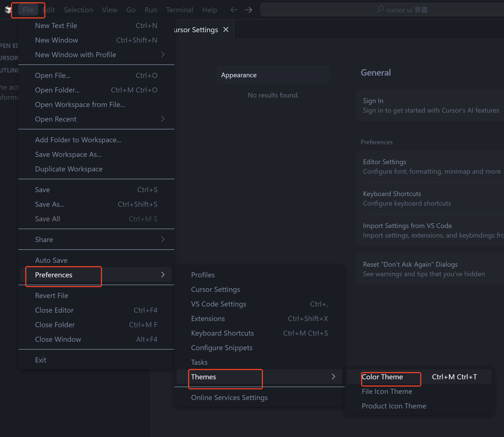Expand the Preferences submenu
Image resolution: width=504 pixels, height=437 pixels.
(x=96, y=275)
